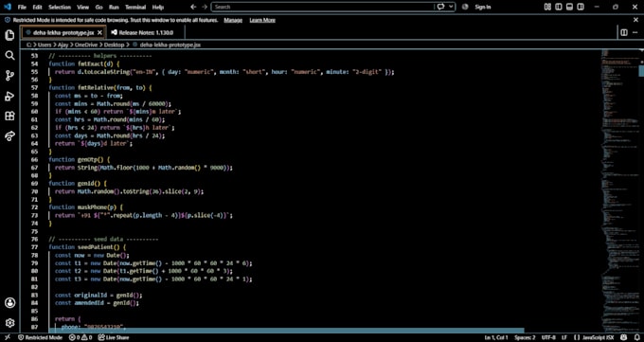
Task: Change the LF end of line sequence
Action: (x=564, y=337)
